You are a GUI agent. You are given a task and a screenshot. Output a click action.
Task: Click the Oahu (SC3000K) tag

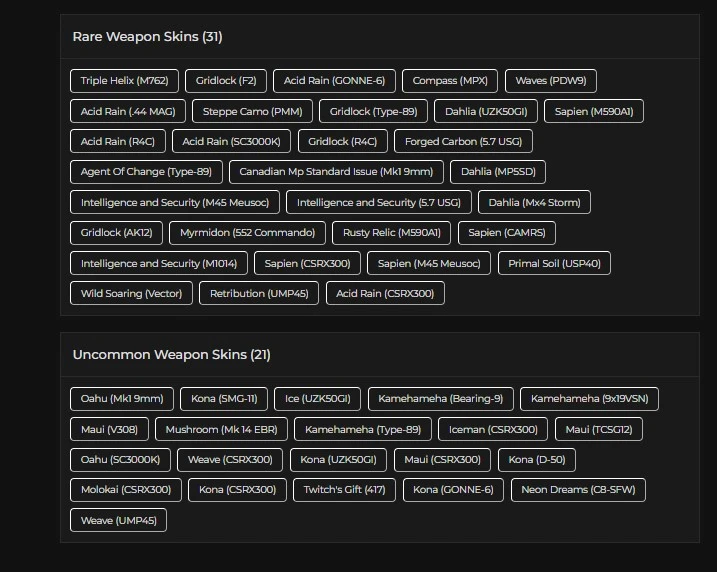point(120,460)
